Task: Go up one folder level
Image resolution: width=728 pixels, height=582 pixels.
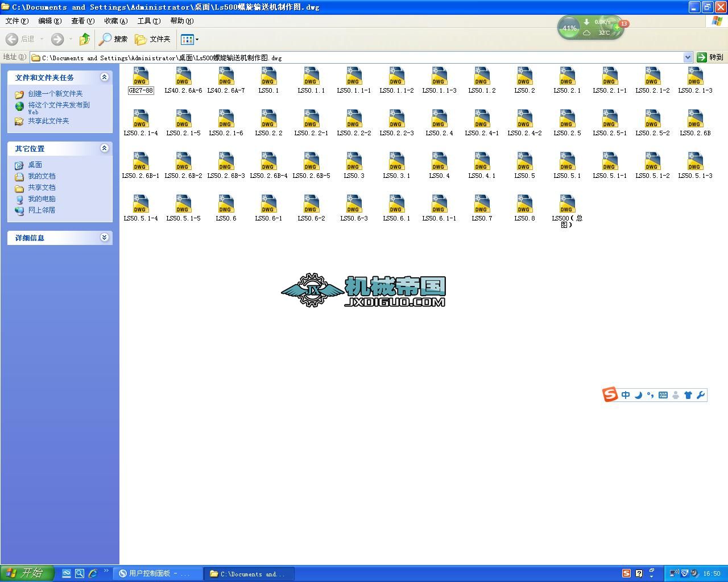Action: 85,39
